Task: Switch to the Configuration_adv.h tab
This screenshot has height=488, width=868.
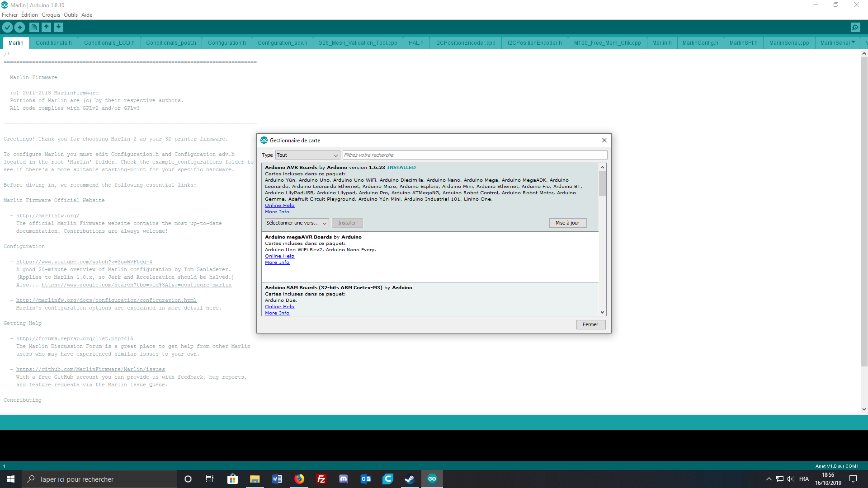Action: pos(283,43)
